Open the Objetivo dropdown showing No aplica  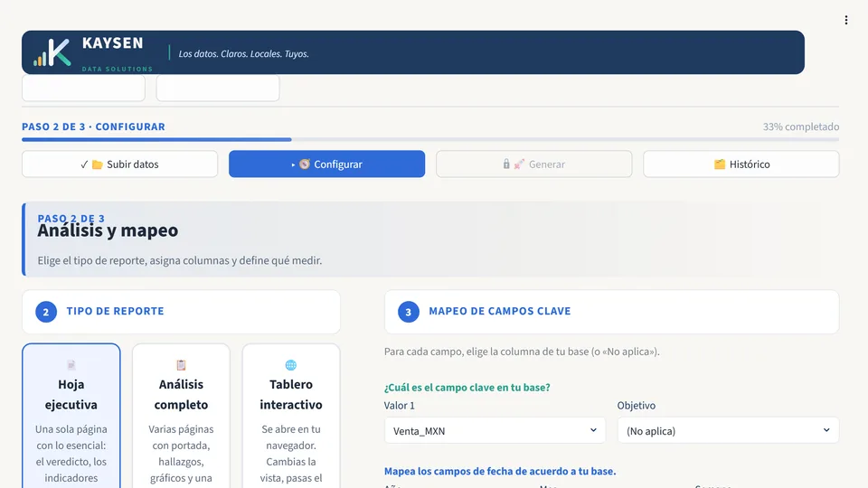728,430
